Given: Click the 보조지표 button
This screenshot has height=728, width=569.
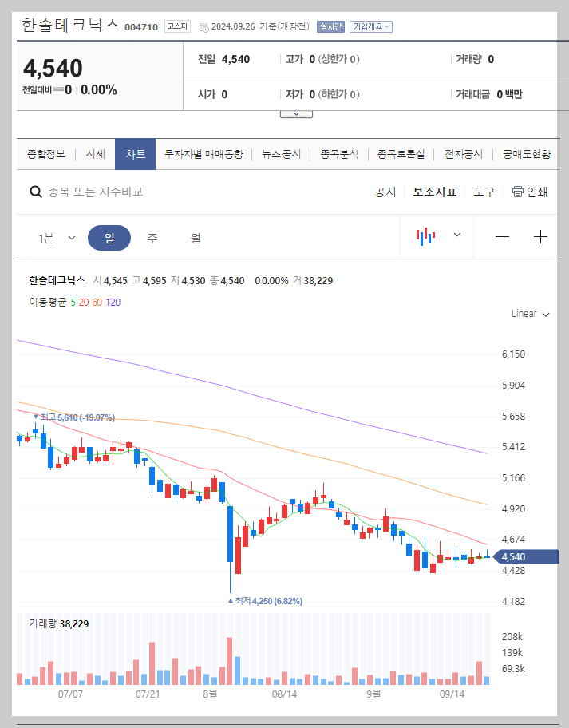Looking at the screenshot, I should click(435, 192).
